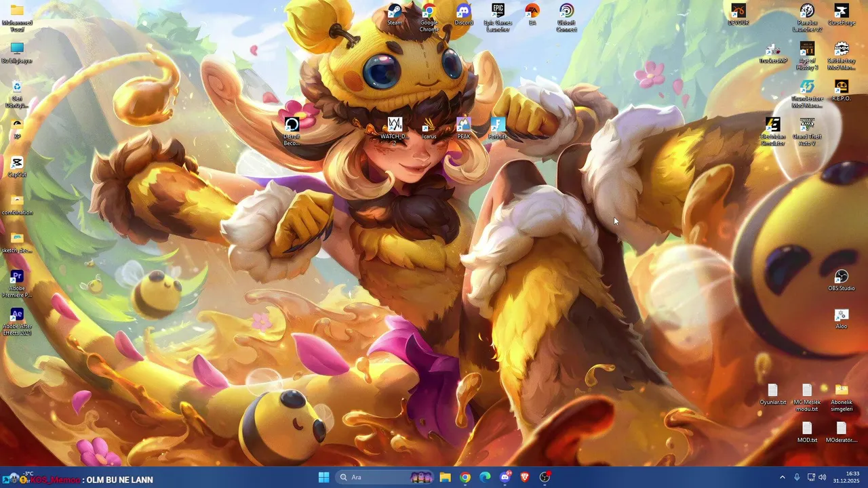Screen dimensions: 868x488
Task: Open Chrome from the taskbar
Action: [x=465, y=477]
